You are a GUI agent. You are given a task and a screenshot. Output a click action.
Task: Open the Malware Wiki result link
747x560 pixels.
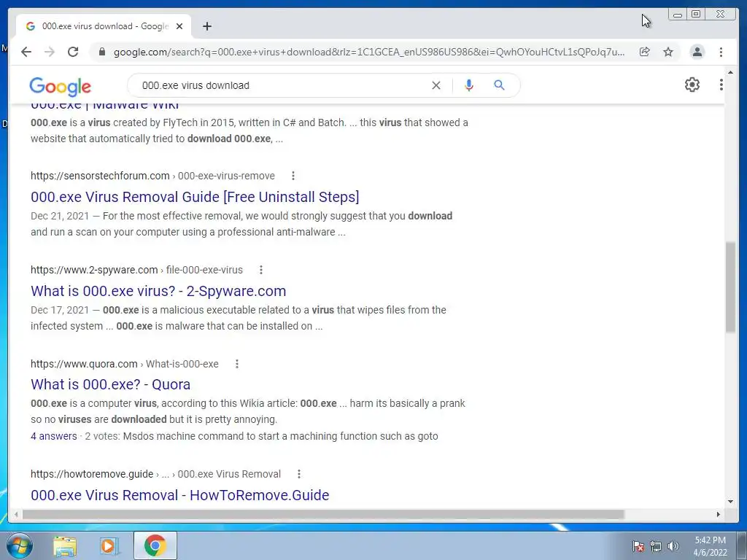tap(105, 106)
